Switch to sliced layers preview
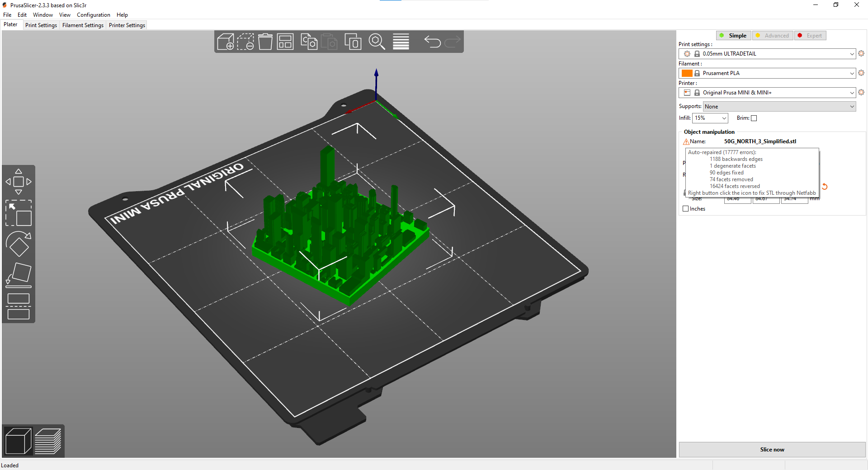The image size is (868, 470). coord(48,441)
